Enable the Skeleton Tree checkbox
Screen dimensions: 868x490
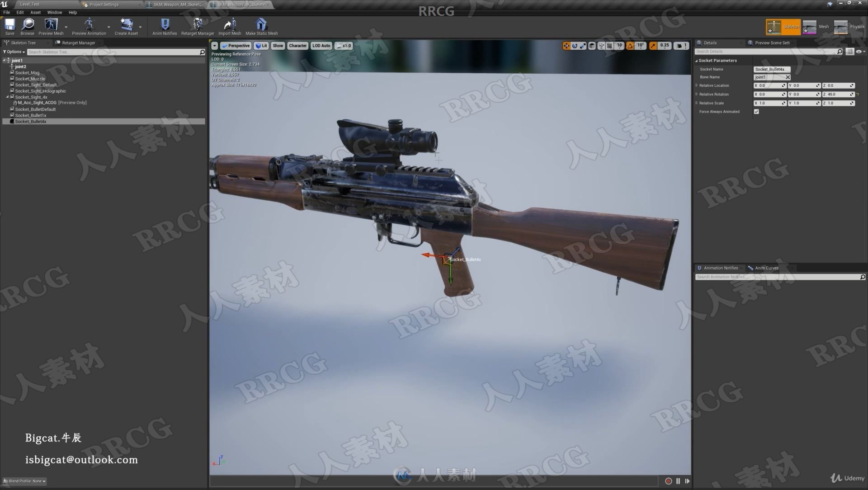[21, 42]
